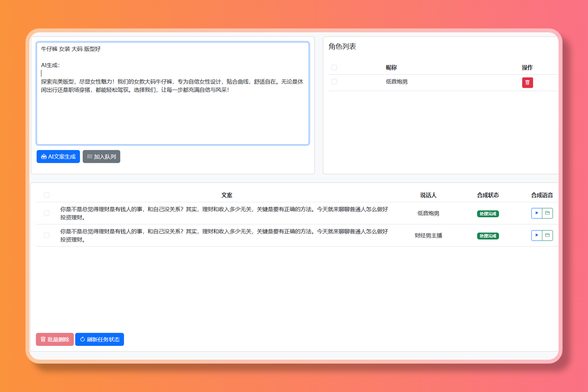Open folder for 财经男主播 synthesized audio
This screenshot has height=392, width=588.
547,236
